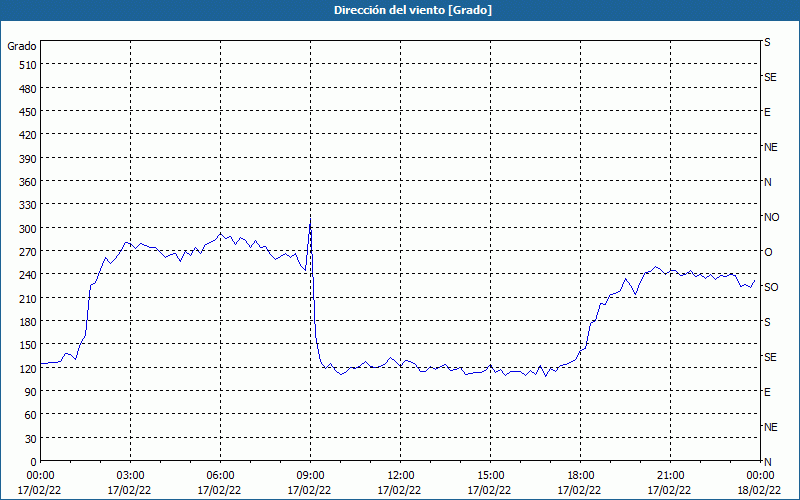The image size is (800, 500).
Task: Click the 'Dirección del viento [Grado]' chart title
Action: coord(413,10)
